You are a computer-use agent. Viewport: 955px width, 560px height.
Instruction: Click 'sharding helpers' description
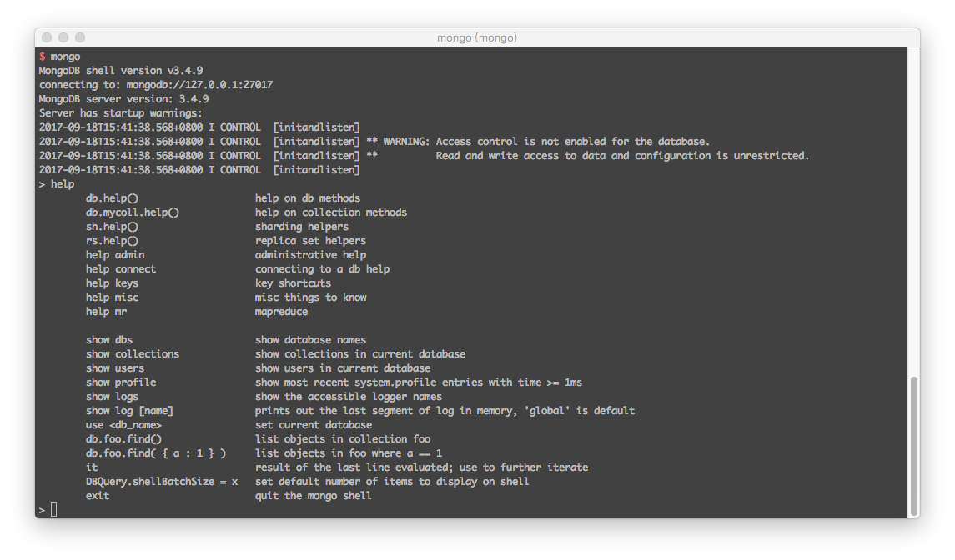click(301, 227)
